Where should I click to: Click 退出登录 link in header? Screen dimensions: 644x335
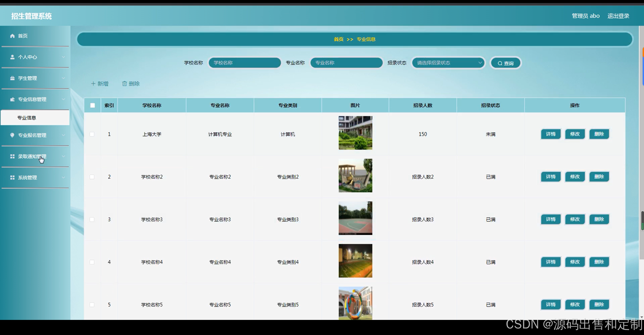[618, 16]
